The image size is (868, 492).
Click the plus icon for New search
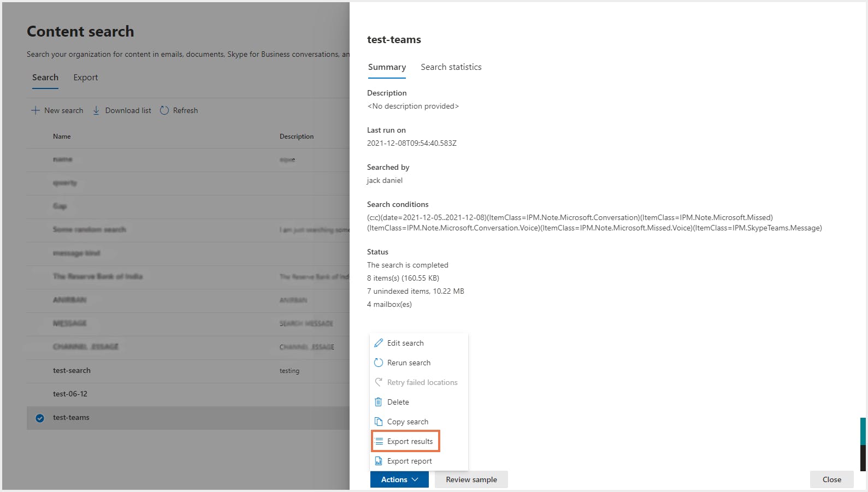36,110
